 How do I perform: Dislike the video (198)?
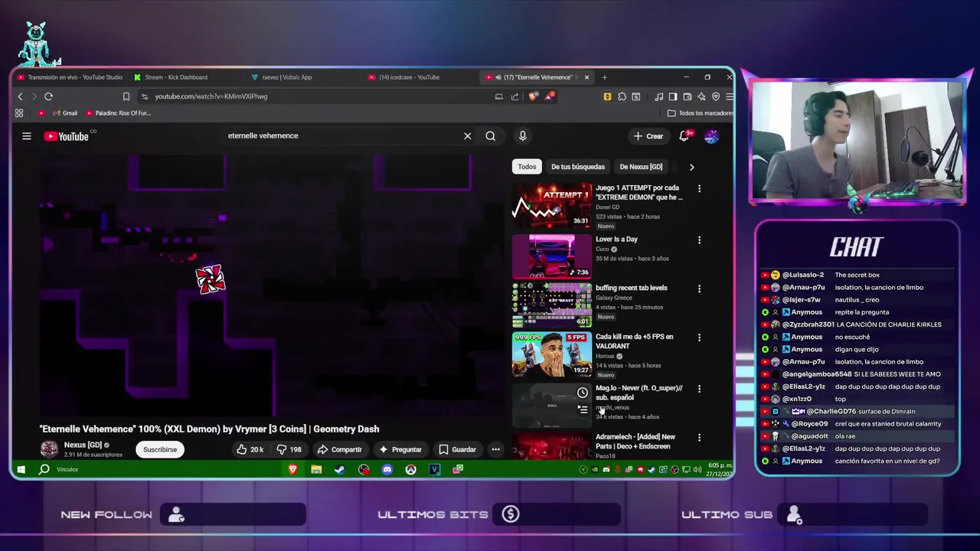[289, 450]
